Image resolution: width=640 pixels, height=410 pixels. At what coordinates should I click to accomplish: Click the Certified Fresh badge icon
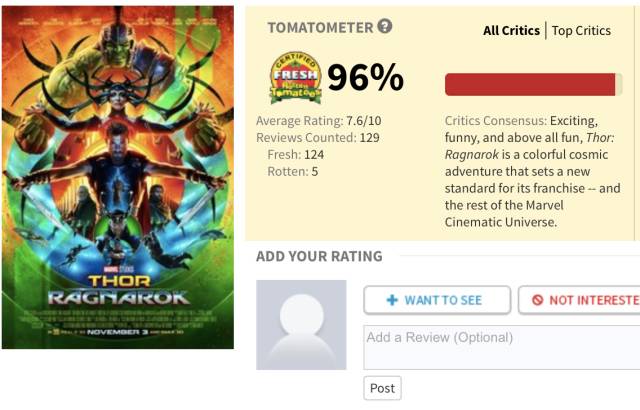[x=296, y=79]
